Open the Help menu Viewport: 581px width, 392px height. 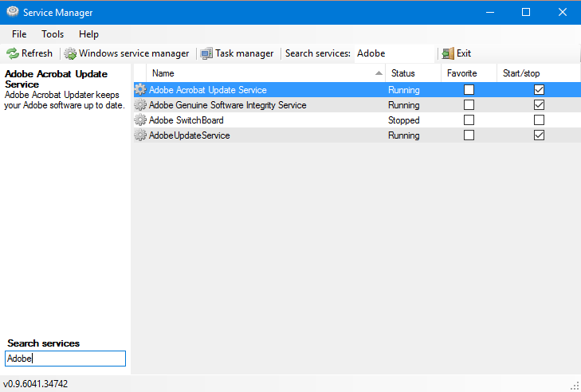pyautogui.click(x=89, y=34)
